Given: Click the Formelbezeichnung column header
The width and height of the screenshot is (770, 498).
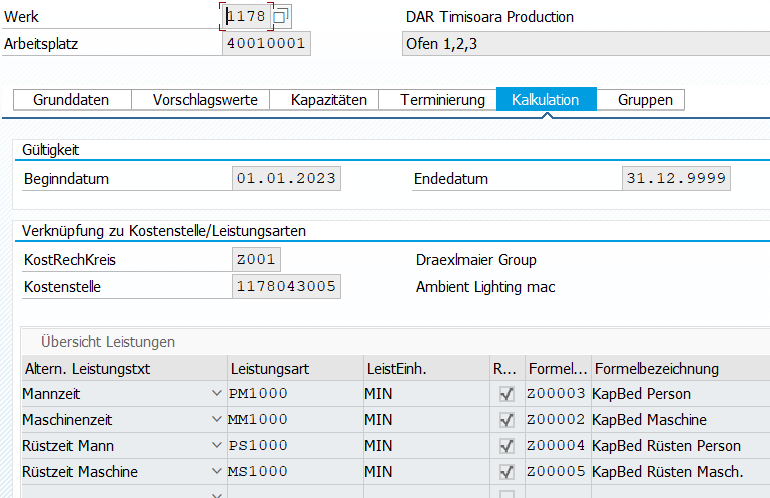Looking at the screenshot, I should (x=680, y=368).
